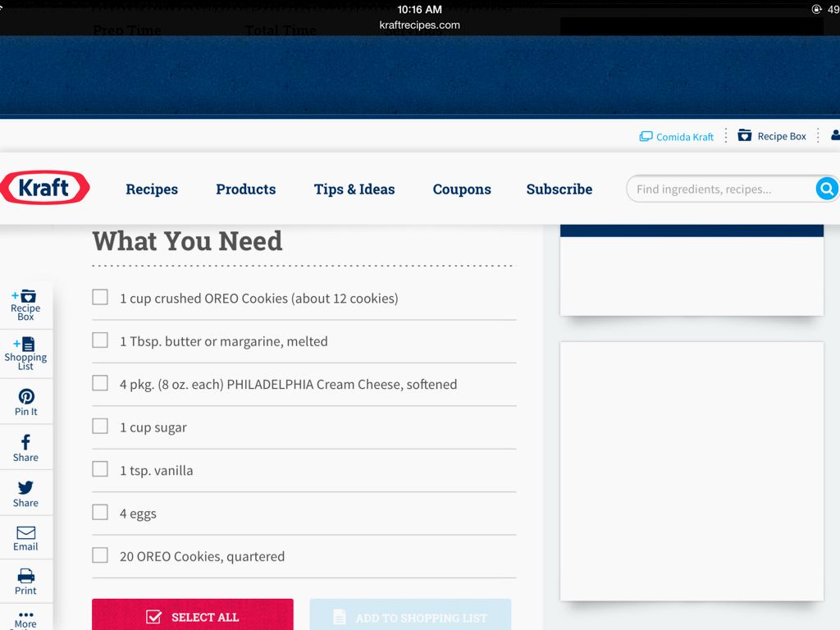Select the 4 eggs checkbox
The height and width of the screenshot is (630, 840).
point(100,513)
